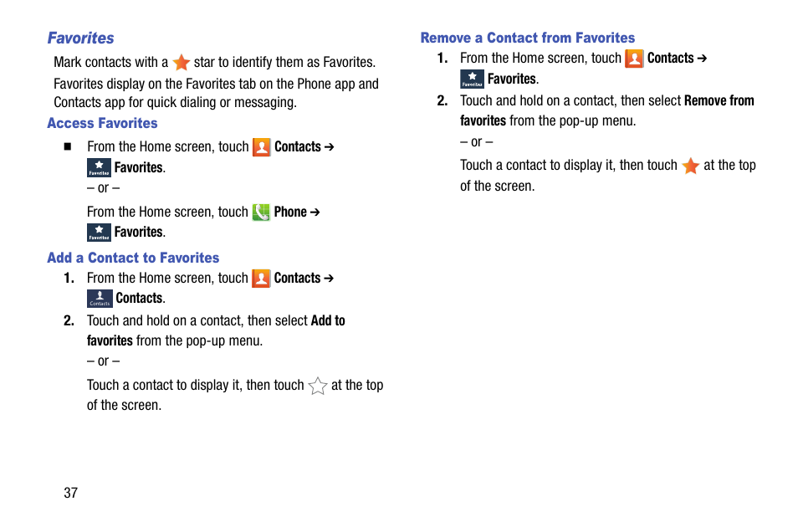Viewport: 798px width, 532px height.
Task: Click the empty outline star icon
Action: click(x=318, y=386)
